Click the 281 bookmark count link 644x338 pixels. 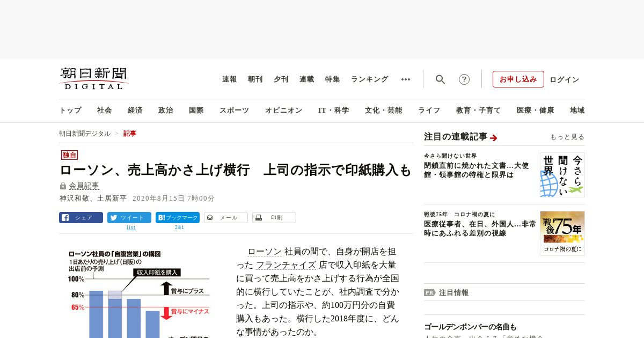(180, 227)
